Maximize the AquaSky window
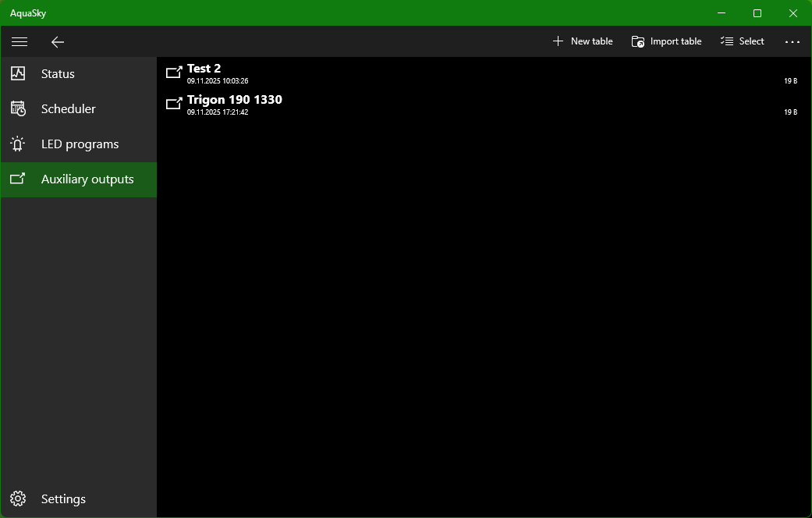The height and width of the screenshot is (518, 812). tap(757, 13)
